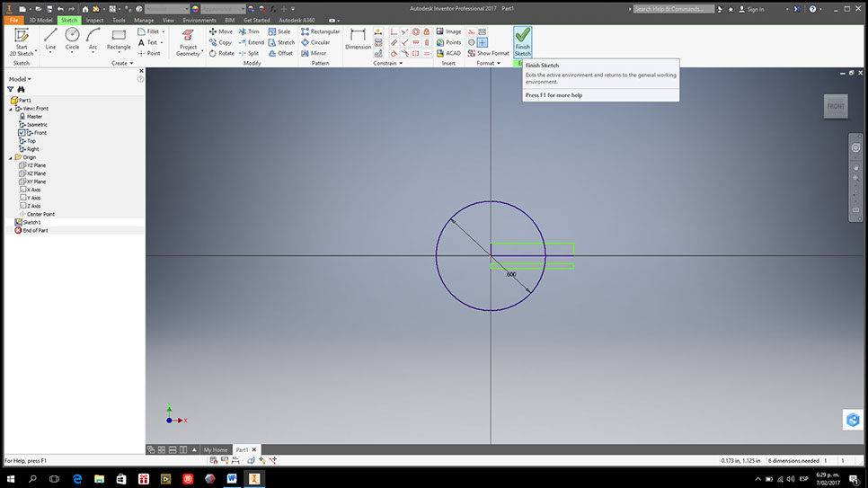Use the Mirror pattern tool

pos(314,53)
